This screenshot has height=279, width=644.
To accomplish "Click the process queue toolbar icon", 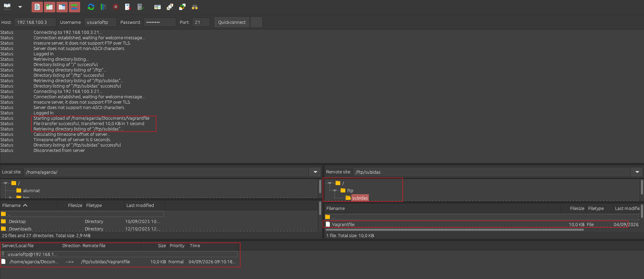I will coord(103,7).
